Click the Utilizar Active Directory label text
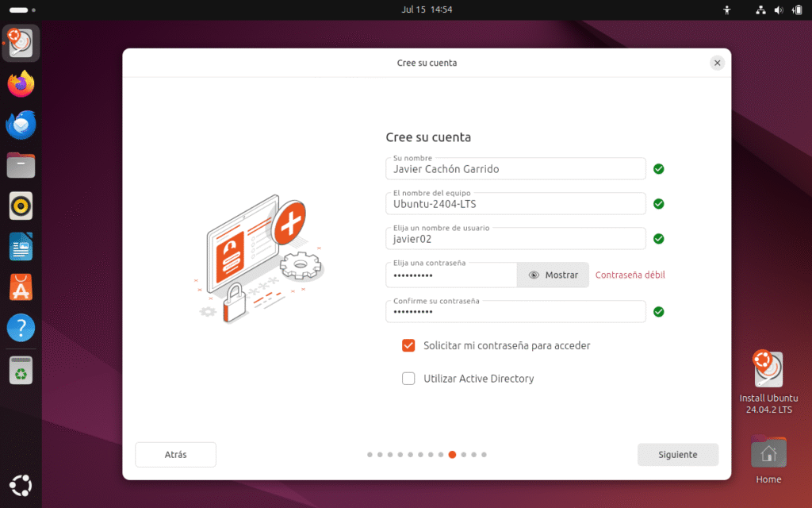 [478, 379]
